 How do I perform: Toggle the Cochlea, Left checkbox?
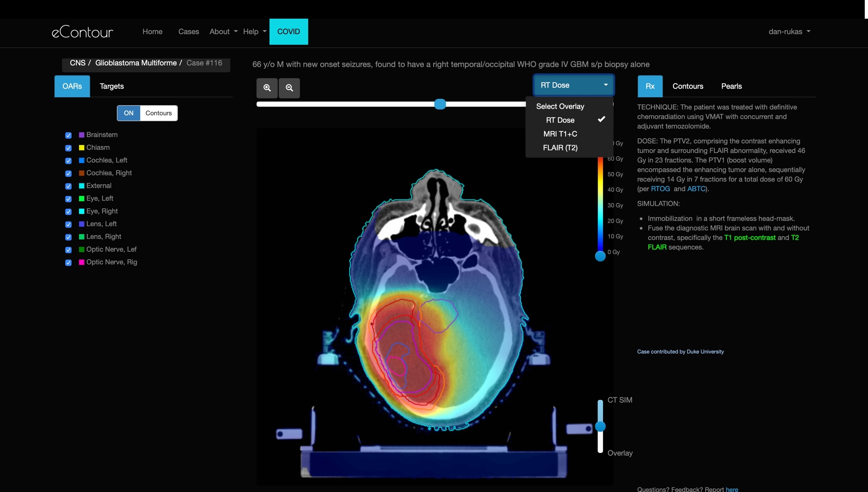(68, 161)
